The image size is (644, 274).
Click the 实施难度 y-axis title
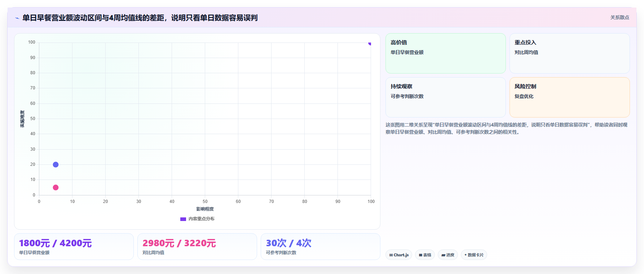click(x=22, y=119)
